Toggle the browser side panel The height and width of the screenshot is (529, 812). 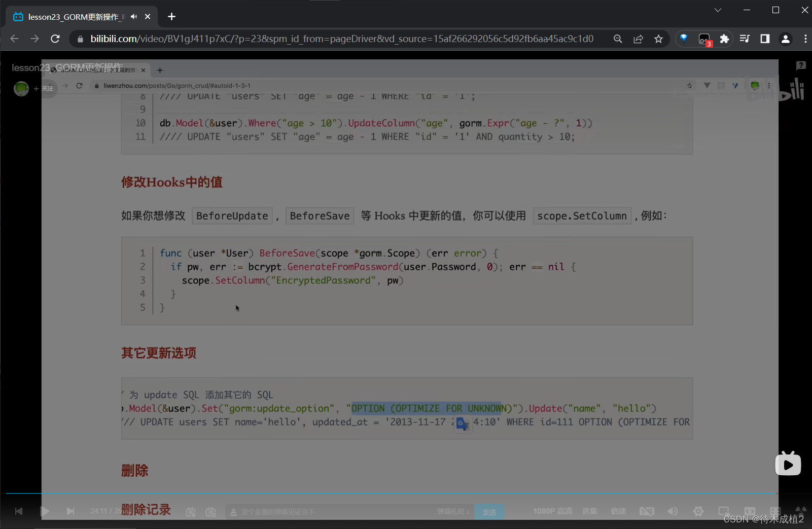[765, 39]
